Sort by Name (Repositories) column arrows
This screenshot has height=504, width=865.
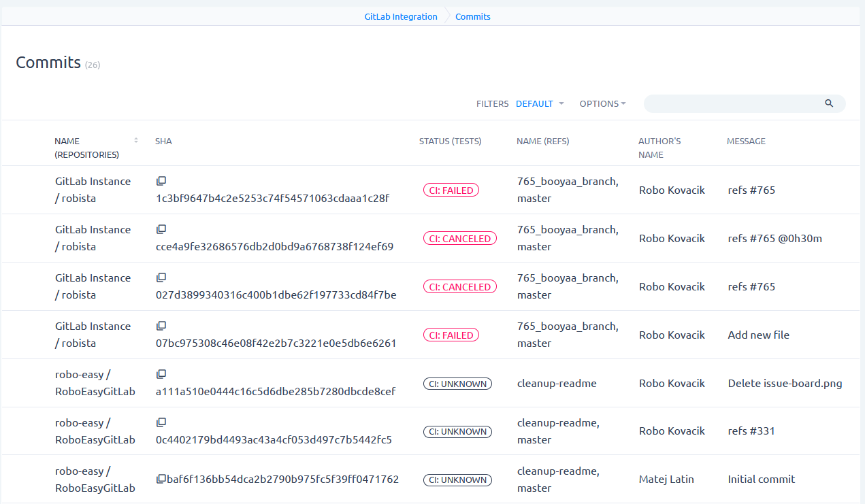click(136, 141)
